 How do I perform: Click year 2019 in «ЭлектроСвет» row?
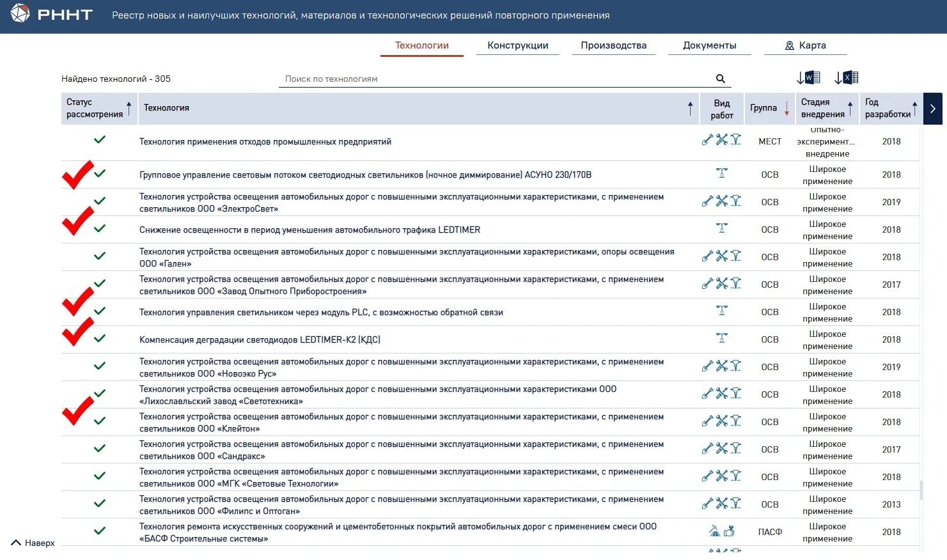point(891,202)
